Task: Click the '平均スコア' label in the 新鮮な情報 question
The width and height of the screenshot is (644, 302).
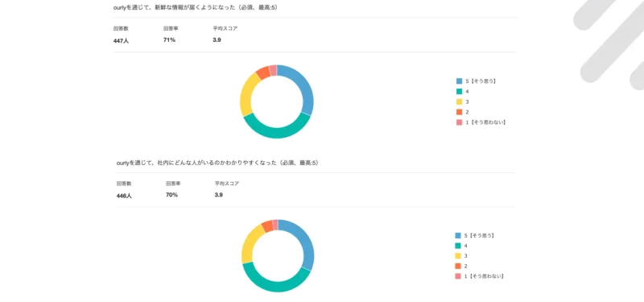Action: pyautogui.click(x=225, y=28)
